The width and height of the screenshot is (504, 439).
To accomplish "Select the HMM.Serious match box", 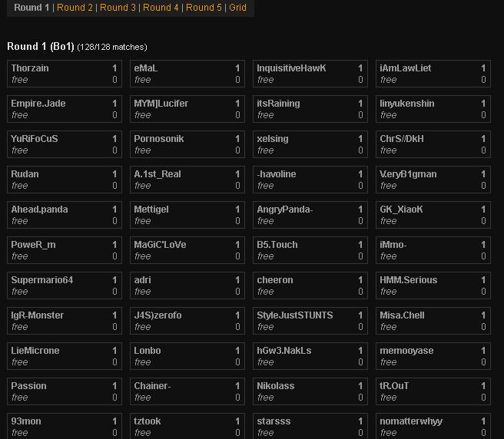I will click(409, 280).
